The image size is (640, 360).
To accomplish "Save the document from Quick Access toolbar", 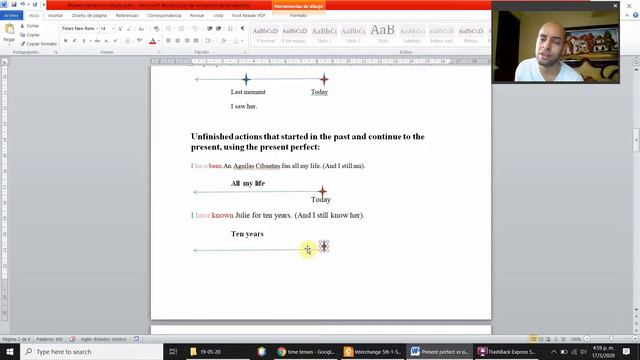I will point(13,4).
